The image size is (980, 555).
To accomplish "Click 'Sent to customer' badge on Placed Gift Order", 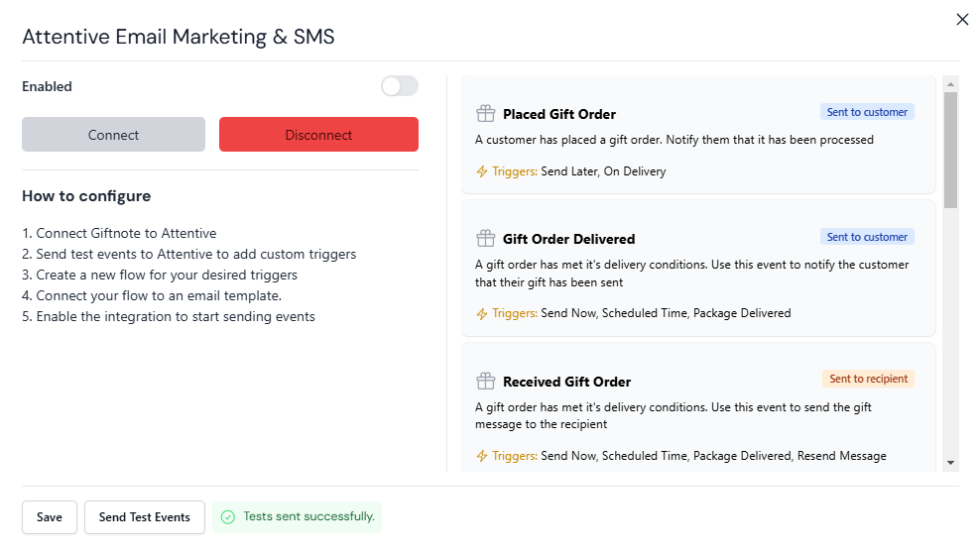I will coord(867,112).
